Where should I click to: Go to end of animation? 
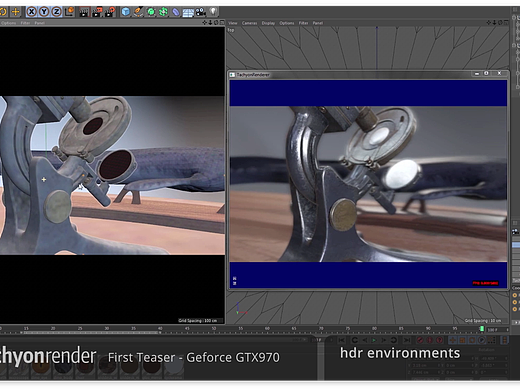point(407,340)
